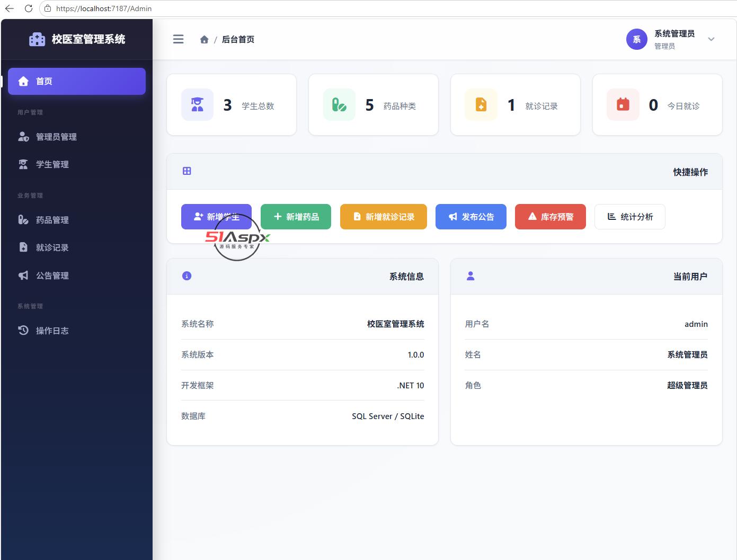Click the calendar icon on 今日就诊 card
Image resolution: width=737 pixels, height=560 pixels.
[x=623, y=104]
